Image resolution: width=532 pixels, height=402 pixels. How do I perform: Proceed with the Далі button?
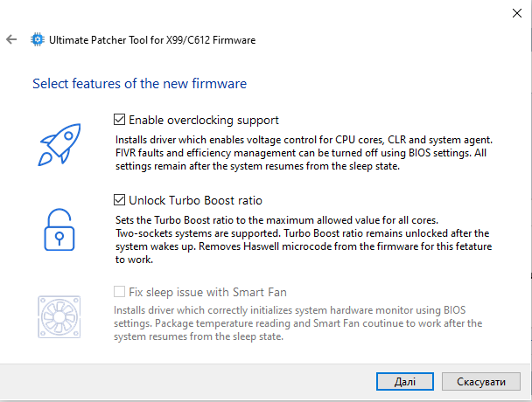(x=405, y=382)
